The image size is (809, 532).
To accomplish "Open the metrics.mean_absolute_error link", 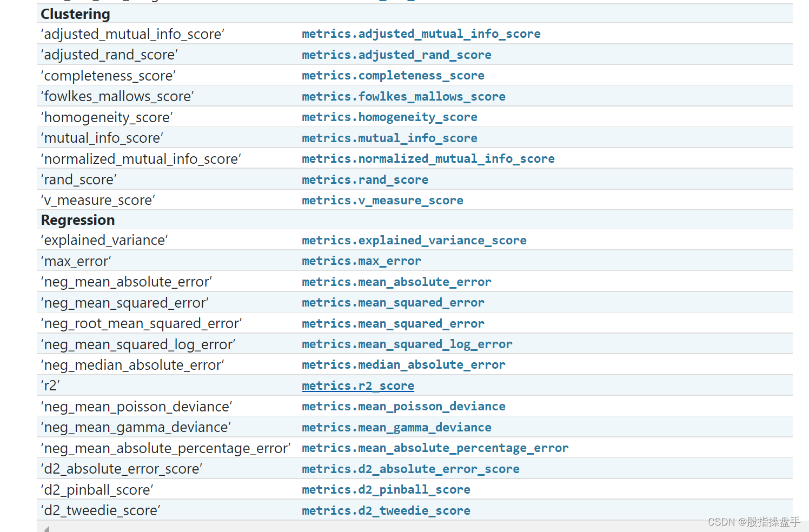I will pos(396,282).
